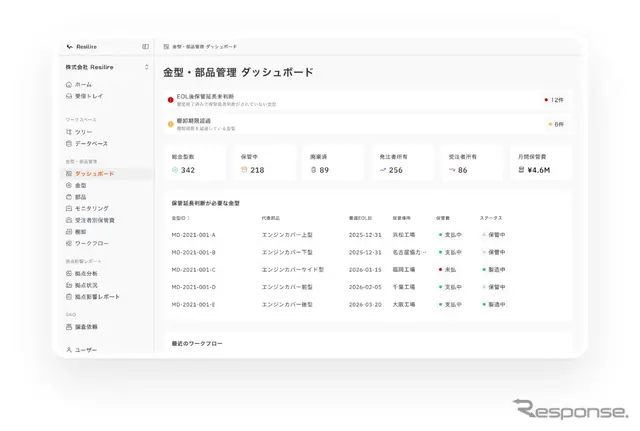Open 棚卸 via its inventory icon
Viewport: 640px width, 431px height.
tap(69, 231)
